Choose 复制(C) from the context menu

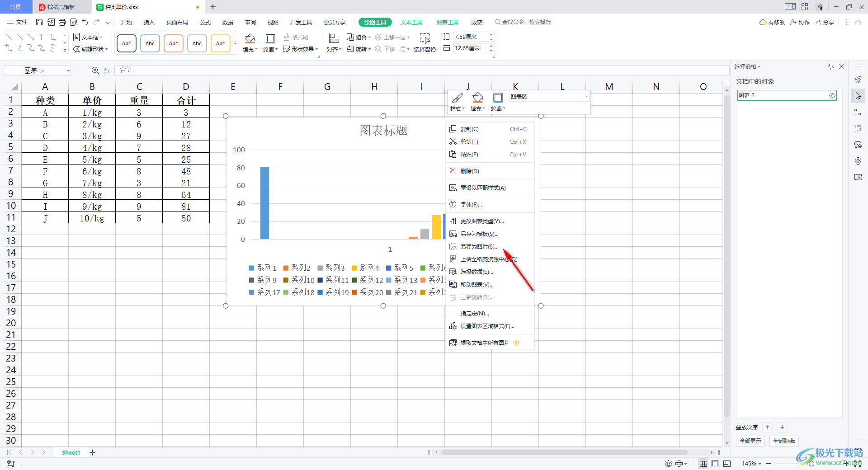coord(490,129)
